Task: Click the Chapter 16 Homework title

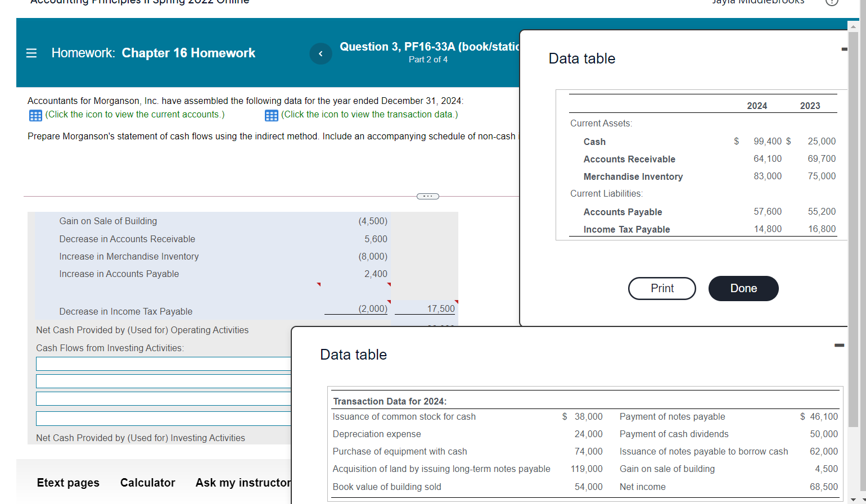Action: 188,53
